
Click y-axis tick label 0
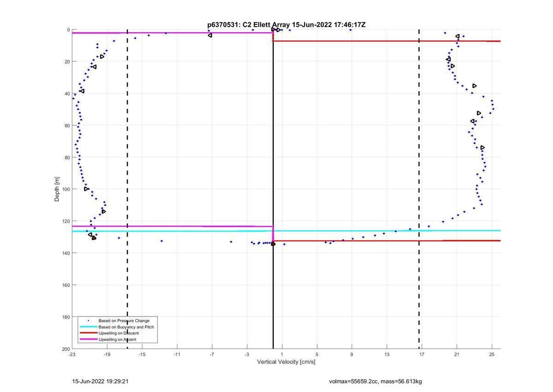click(69, 30)
